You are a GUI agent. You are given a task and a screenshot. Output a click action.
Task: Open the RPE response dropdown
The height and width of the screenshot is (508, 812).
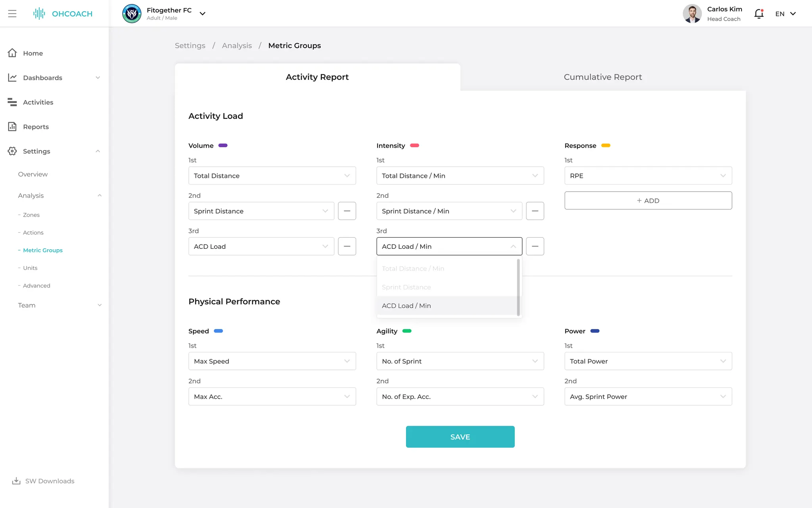[x=648, y=176]
